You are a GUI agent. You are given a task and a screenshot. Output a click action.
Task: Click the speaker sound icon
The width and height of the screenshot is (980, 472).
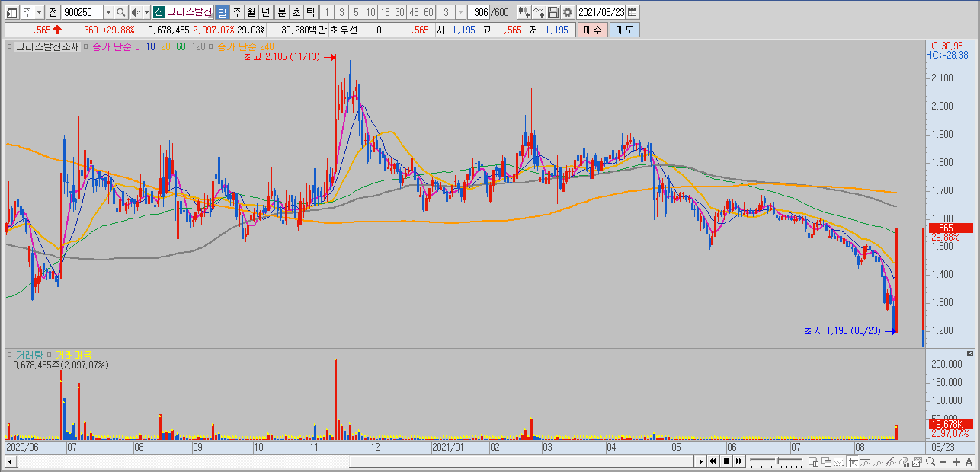tap(136, 12)
